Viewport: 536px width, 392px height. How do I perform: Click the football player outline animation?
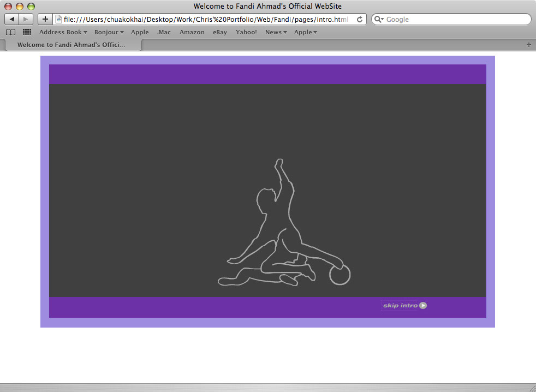[284, 222]
